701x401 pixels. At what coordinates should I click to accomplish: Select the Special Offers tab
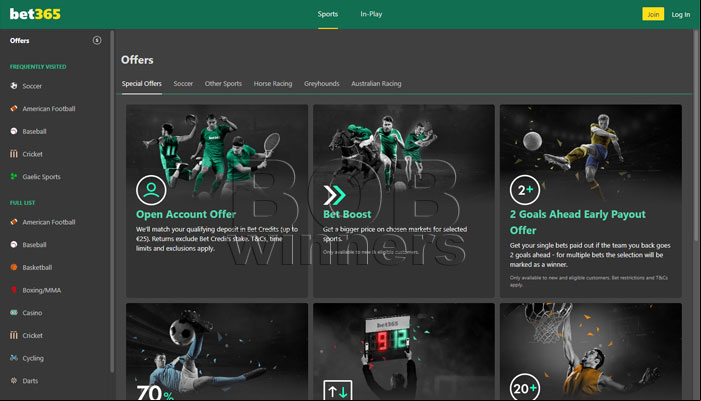click(x=142, y=84)
